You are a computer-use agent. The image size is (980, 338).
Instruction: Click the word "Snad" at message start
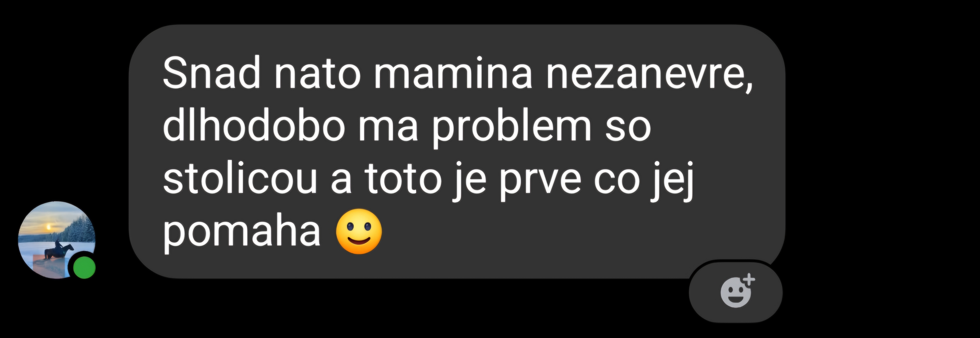212,73
